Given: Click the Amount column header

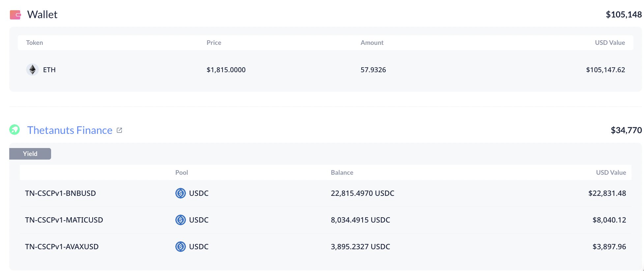Looking at the screenshot, I should click(x=372, y=43).
